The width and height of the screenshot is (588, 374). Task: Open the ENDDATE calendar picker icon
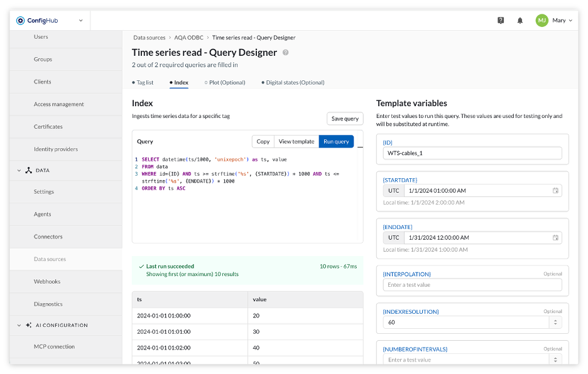[x=555, y=238]
